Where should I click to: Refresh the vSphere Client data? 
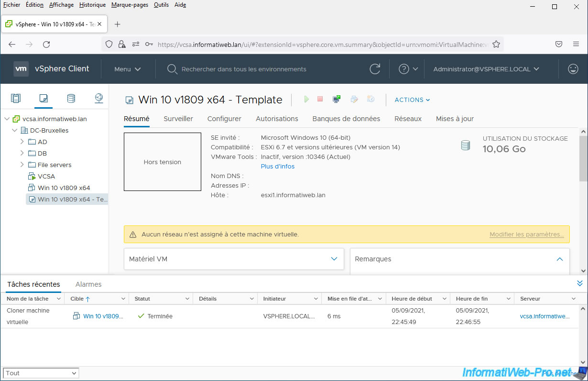click(375, 69)
